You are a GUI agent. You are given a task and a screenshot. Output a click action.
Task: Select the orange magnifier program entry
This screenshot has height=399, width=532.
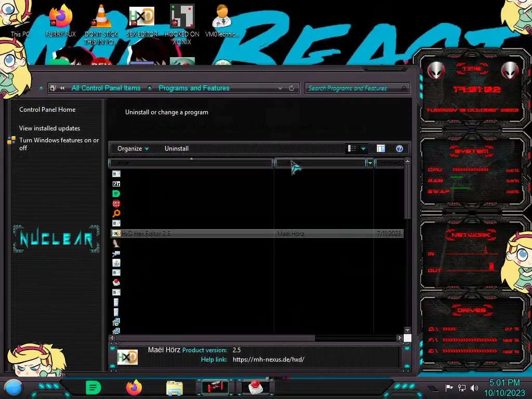click(116, 214)
